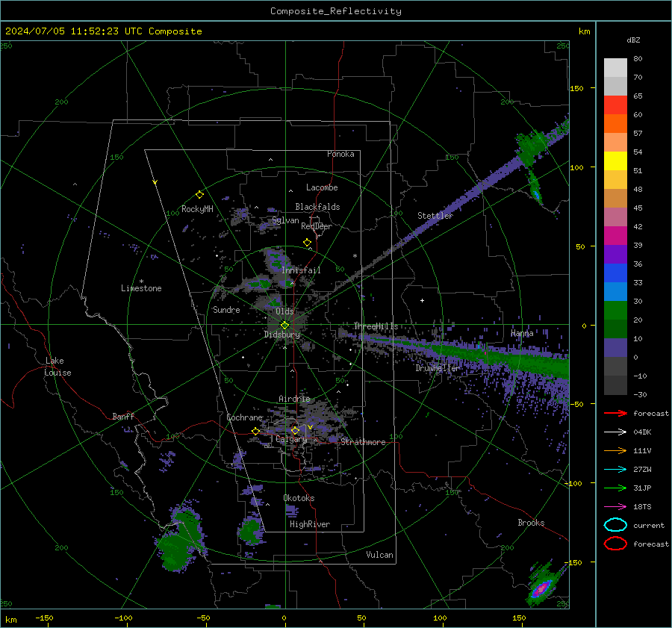Click the 54 dBZ yellow swatch

pos(615,161)
